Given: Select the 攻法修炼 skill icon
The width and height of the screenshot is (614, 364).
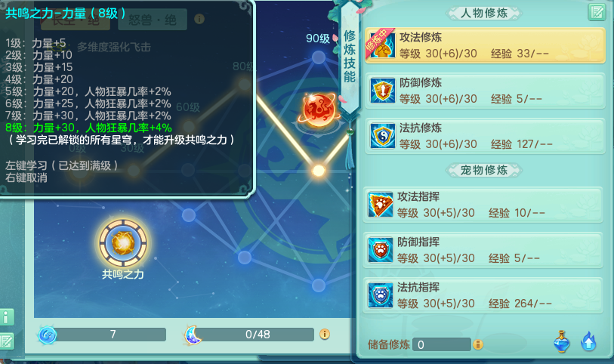Looking at the screenshot, I should 383,45.
